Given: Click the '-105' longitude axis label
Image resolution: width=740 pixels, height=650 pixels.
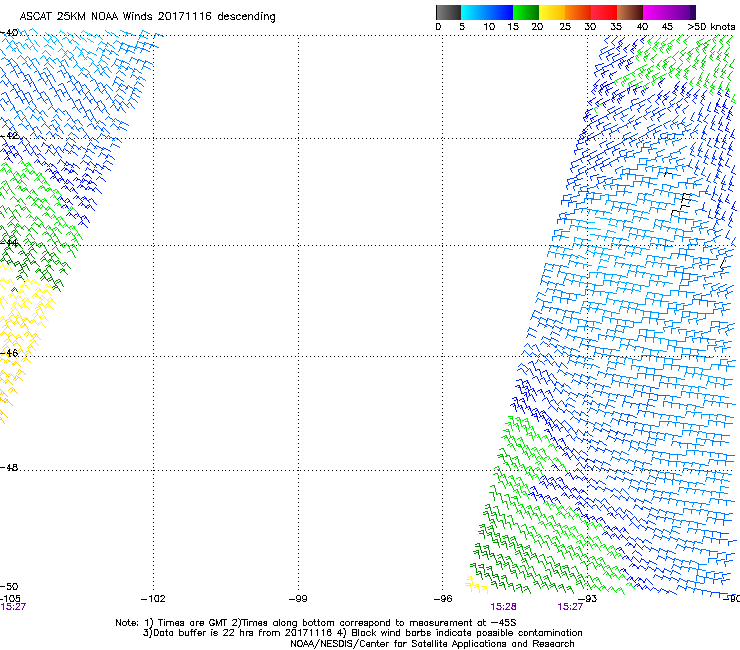Looking at the screenshot, I should (x=10, y=599).
